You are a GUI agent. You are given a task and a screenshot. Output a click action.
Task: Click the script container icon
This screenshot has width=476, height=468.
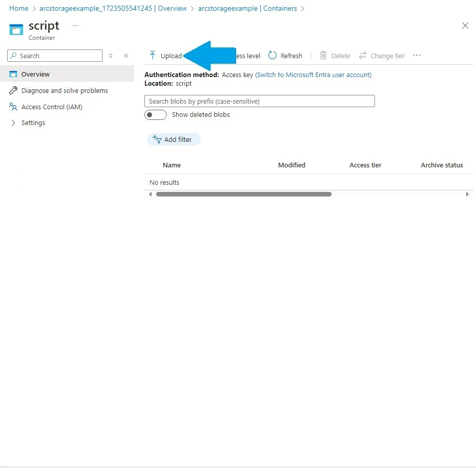[x=16, y=30]
